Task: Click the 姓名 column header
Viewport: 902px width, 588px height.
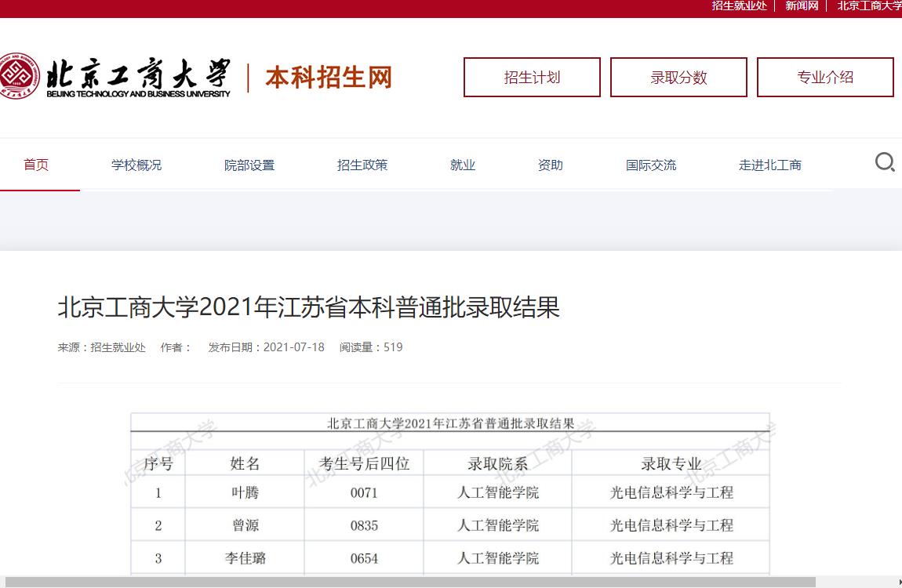Action: tap(245, 463)
